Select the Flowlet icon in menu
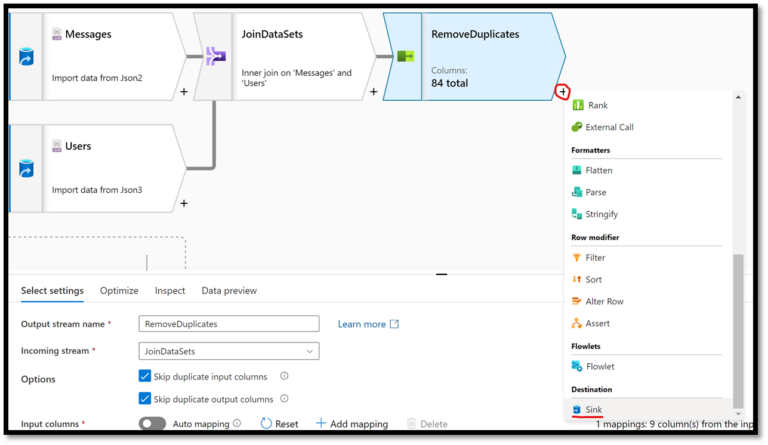The width and height of the screenshot is (768, 445). point(577,366)
